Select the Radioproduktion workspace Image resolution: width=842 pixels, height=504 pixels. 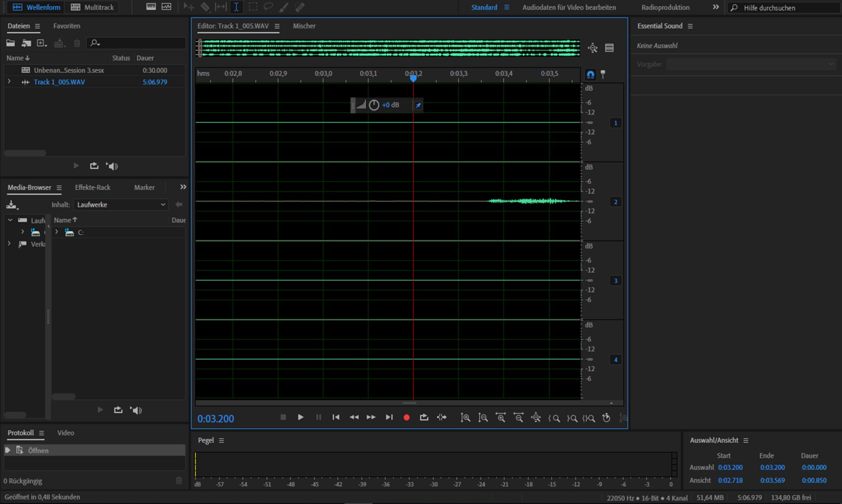coord(665,7)
